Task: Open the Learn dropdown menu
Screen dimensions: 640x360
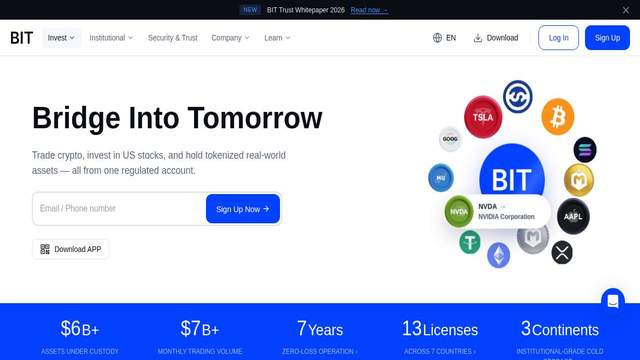Action: (x=277, y=38)
